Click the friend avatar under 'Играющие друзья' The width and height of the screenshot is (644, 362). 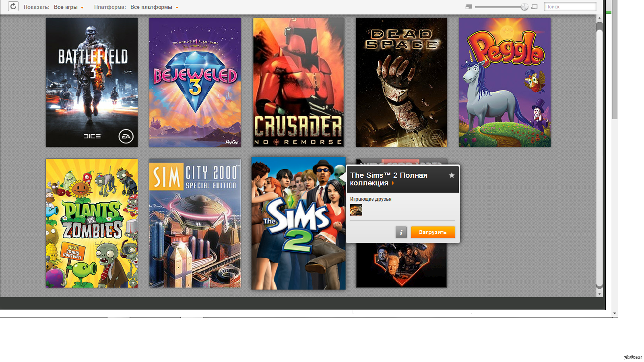356,210
